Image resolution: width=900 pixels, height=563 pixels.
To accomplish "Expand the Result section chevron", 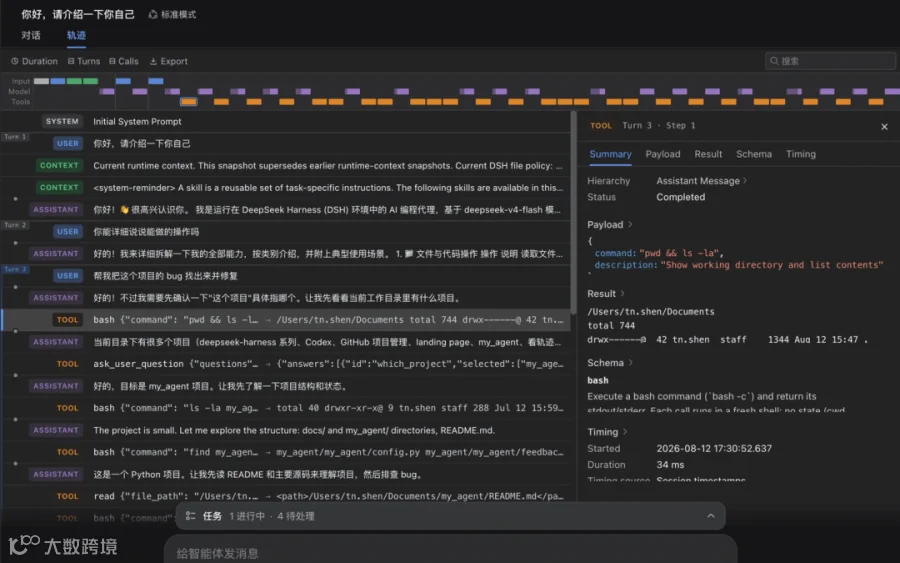I will (623, 293).
